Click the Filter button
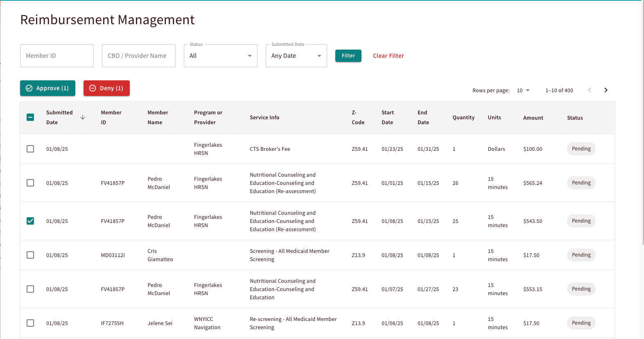The width and height of the screenshot is (644, 339). pos(348,56)
